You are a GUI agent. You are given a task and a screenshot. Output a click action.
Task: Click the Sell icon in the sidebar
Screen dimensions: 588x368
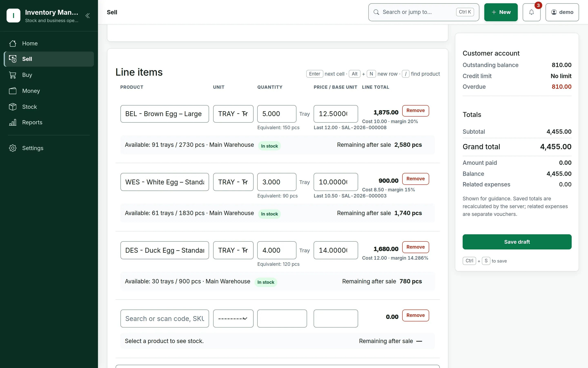click(13, 59)
